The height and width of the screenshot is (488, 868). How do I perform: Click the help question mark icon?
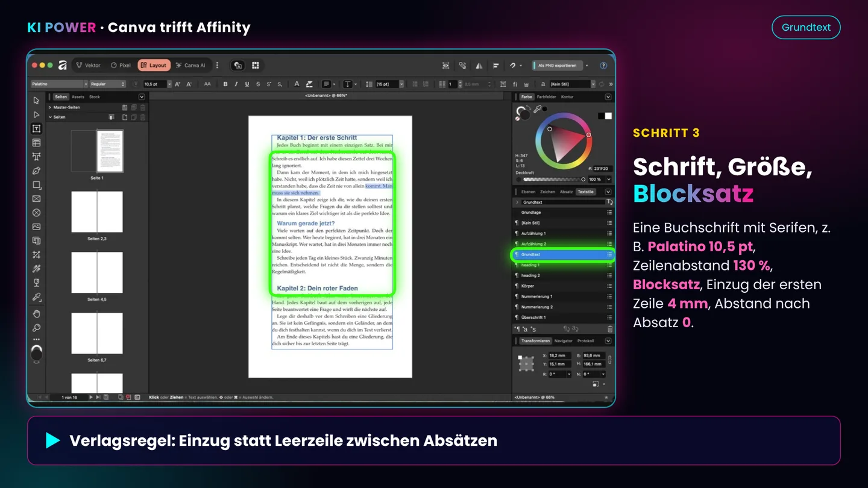click(x=603, y=65)
